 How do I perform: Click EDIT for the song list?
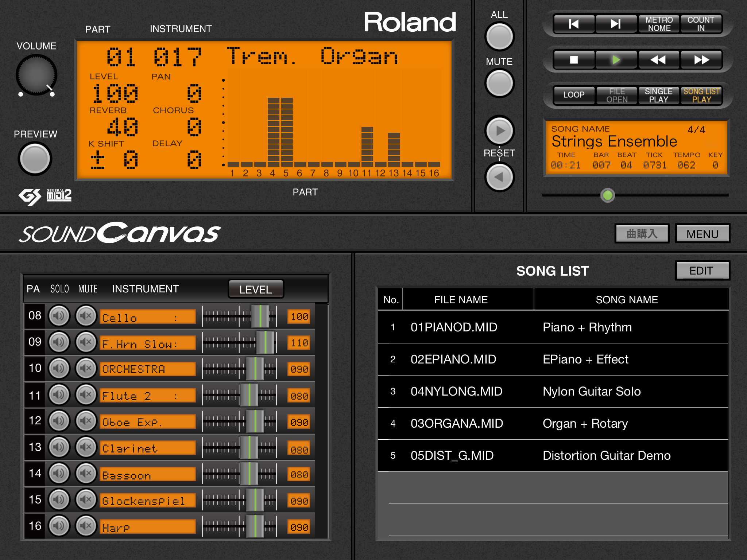point(702,271)
